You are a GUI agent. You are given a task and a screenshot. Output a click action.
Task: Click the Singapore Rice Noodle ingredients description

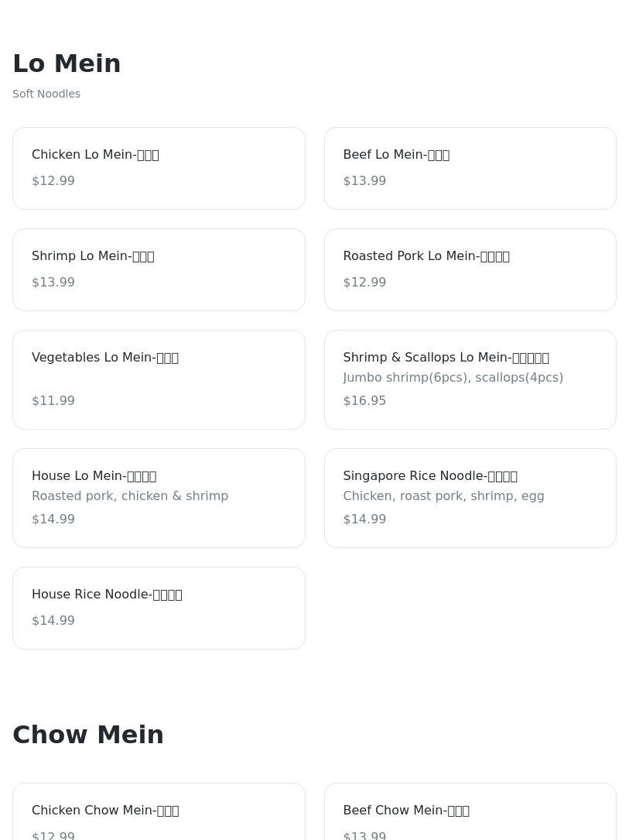click(x=443, y=495)
